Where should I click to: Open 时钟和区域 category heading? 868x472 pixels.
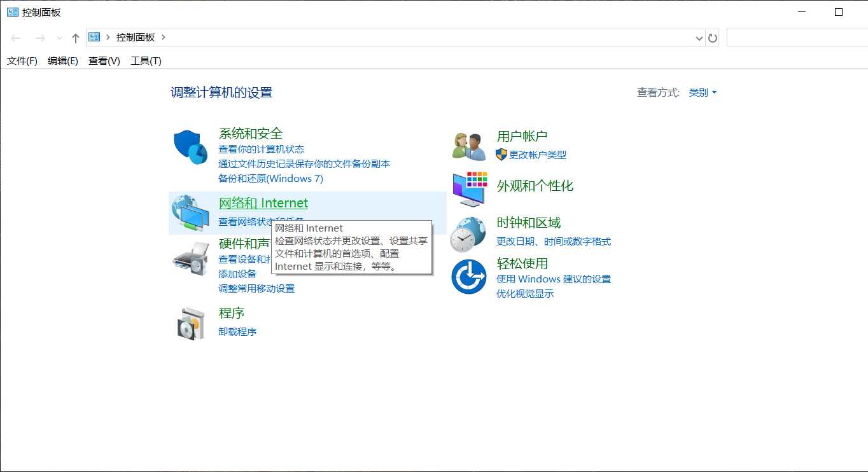(529, 223)
